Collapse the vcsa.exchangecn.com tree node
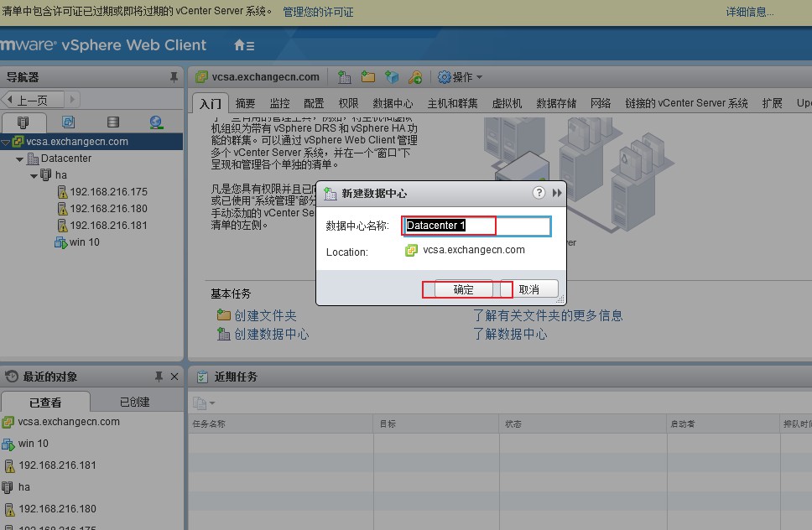Viewport: 812px width, 530px height. pos(6,142)
